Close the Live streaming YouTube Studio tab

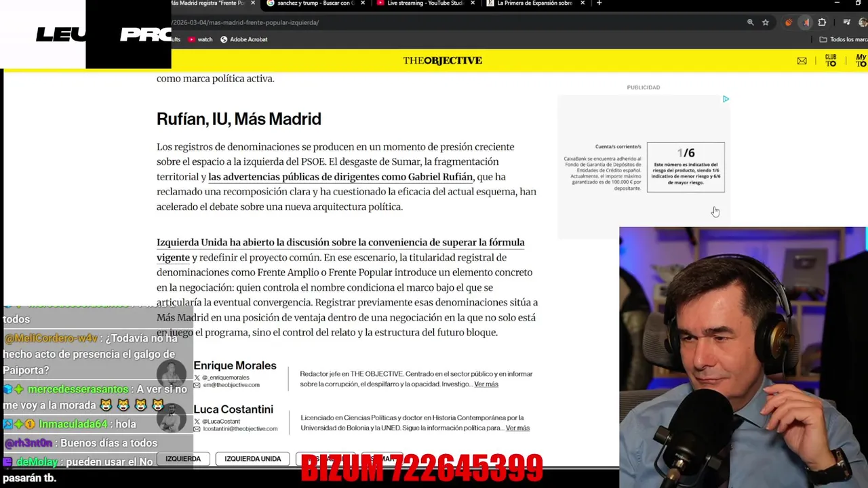(473, 3)
